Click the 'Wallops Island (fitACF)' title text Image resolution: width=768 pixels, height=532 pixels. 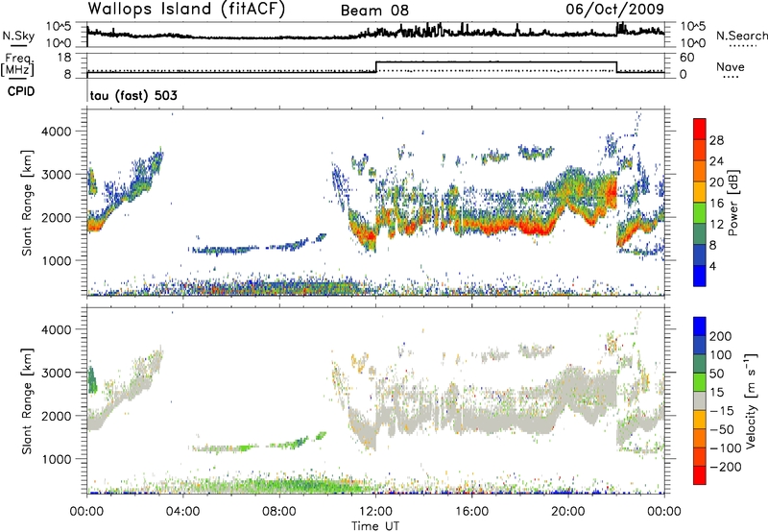pos(186,10)
